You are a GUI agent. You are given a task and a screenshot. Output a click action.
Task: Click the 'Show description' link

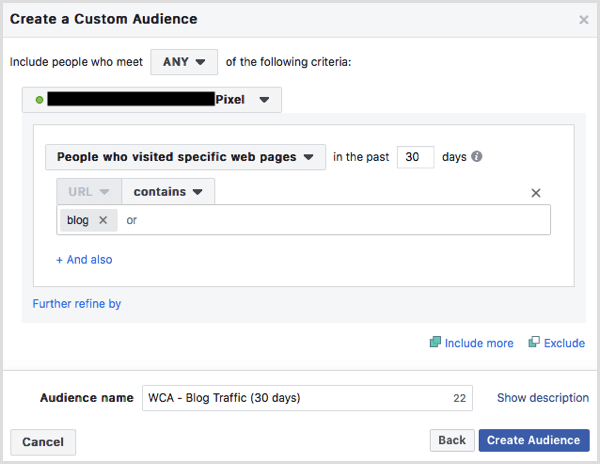click(x=543, y=398)
